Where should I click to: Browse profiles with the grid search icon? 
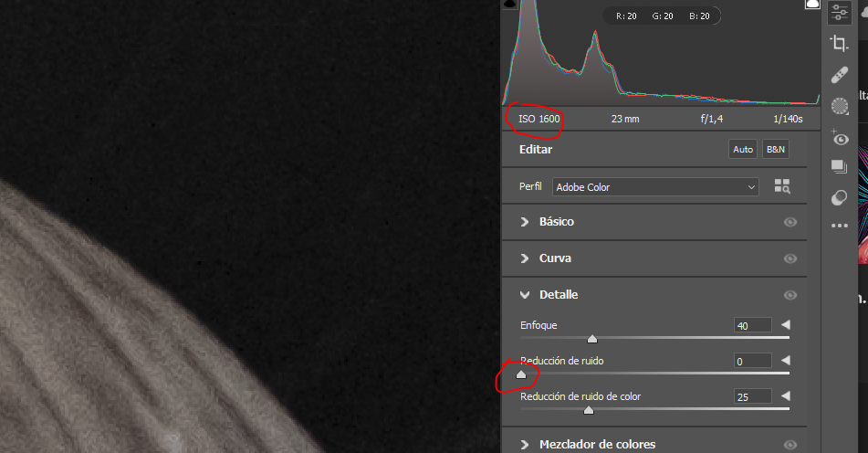[x=782, y=186]
